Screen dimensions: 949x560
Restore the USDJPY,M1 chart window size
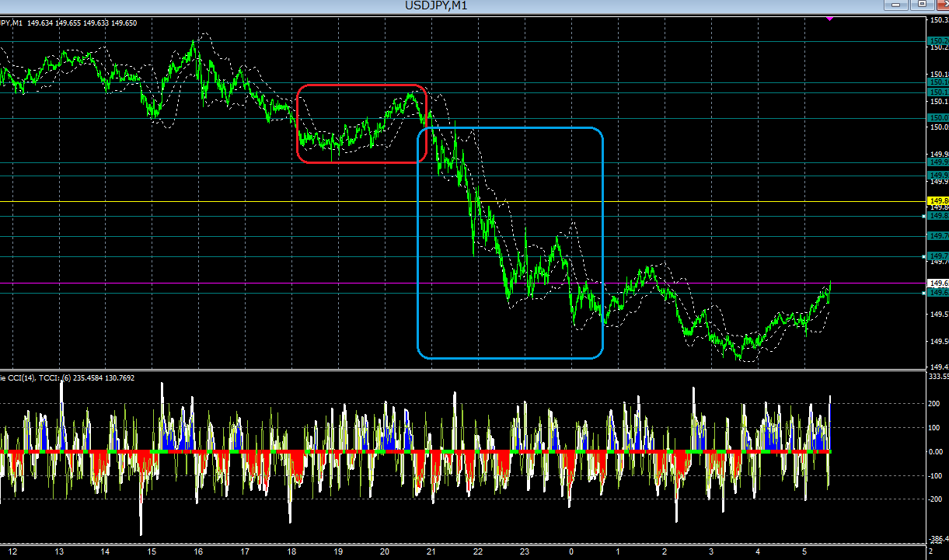point(922,5)
